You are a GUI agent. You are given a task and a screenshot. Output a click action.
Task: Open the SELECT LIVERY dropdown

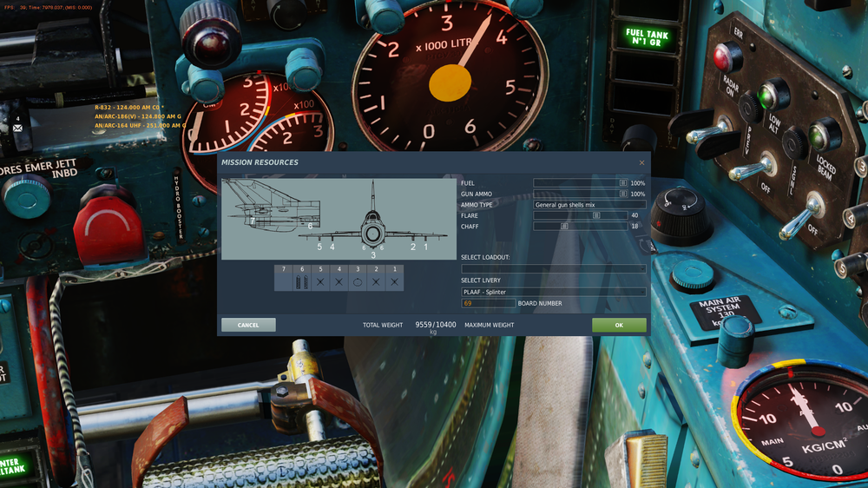pos(554,292)
